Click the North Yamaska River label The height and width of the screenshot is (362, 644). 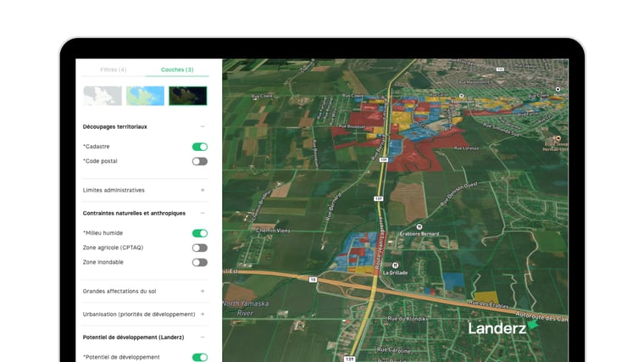(x=246, y=309)
